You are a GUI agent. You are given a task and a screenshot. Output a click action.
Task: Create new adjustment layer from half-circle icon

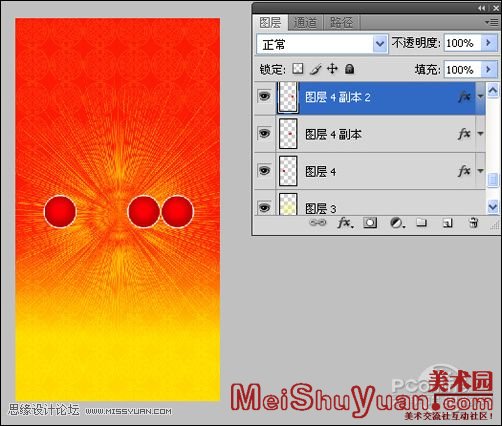(397, 223)
